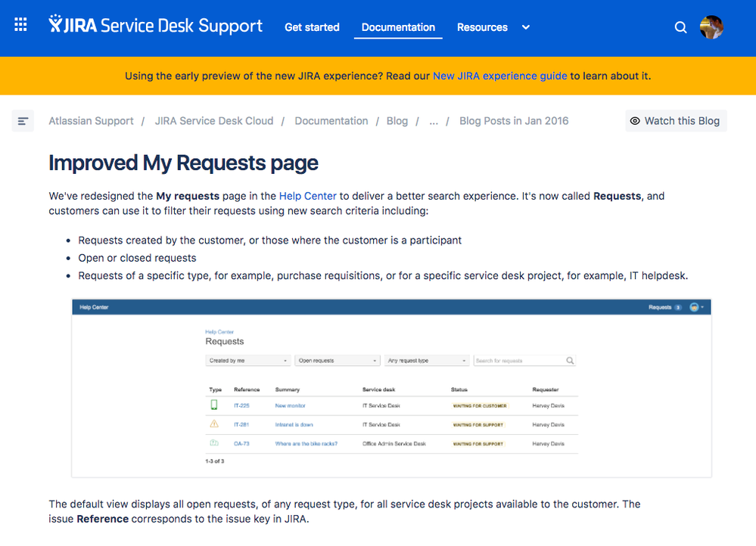Open user avatar menu in screenshot header
Viewport: 756px width, 546px height.
coord(697,307)
